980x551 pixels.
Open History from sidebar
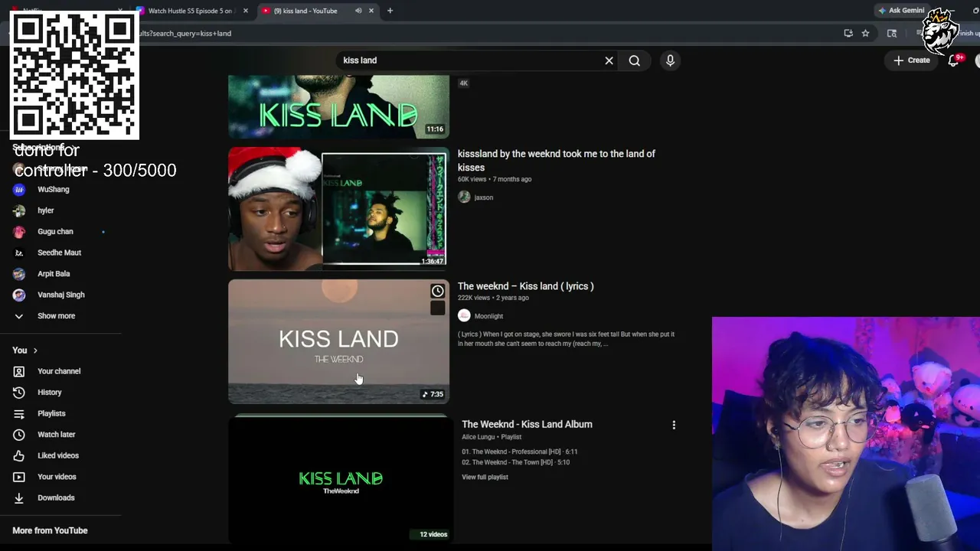coord(50,393)
